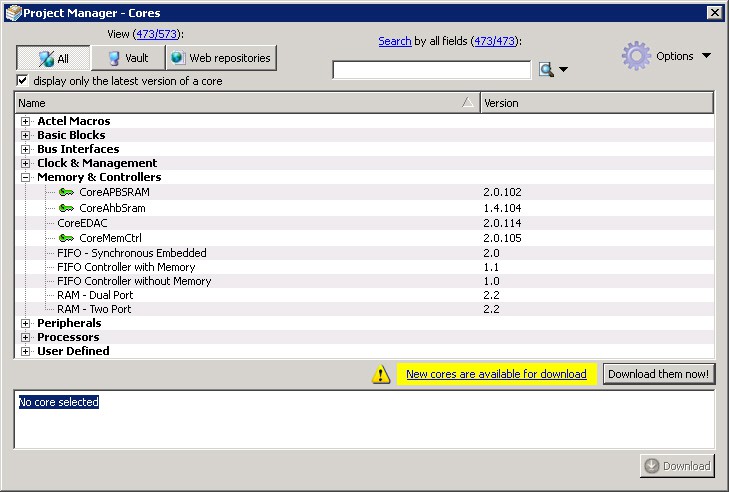This screenshot has height=492, width=729.
Task: Open New cores are available for download link
Action: click(496, 374)
